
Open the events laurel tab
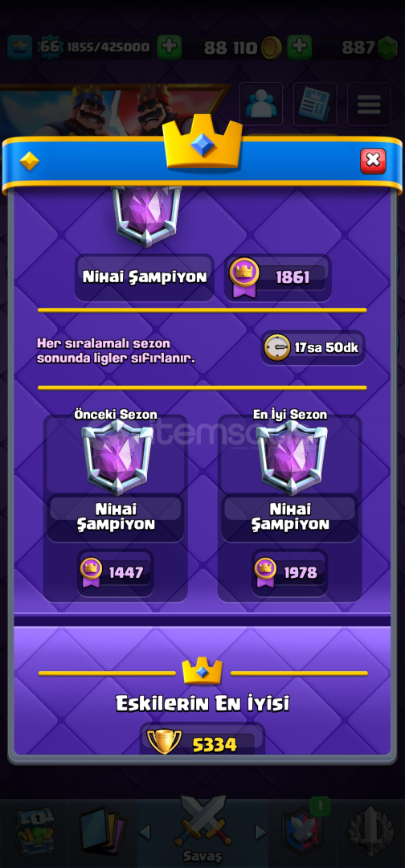[x=370, y=832]
